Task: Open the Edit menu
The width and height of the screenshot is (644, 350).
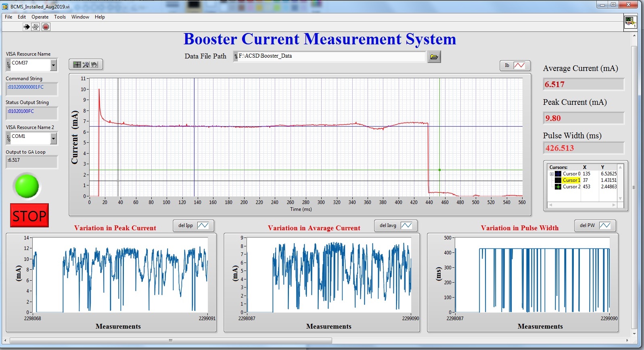Action: tap(22, 17)
